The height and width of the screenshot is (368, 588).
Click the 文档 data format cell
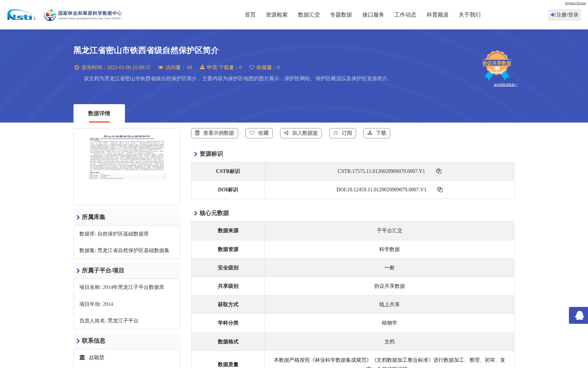tap(390, 342)
